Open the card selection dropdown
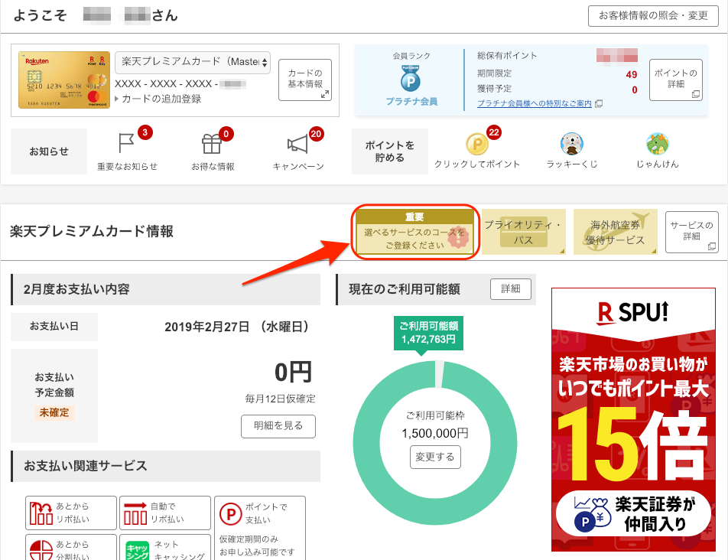Screen dimensions: 728x560 [193, 62]
